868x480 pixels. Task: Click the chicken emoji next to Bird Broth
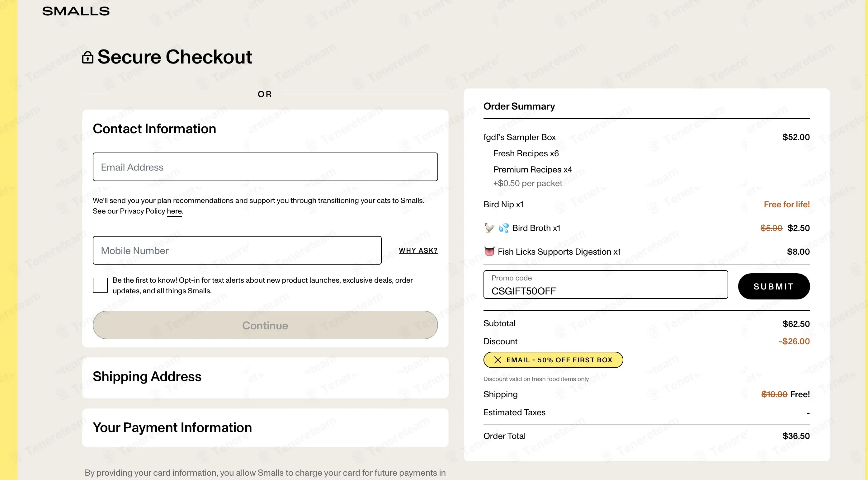tap(489, 228)
